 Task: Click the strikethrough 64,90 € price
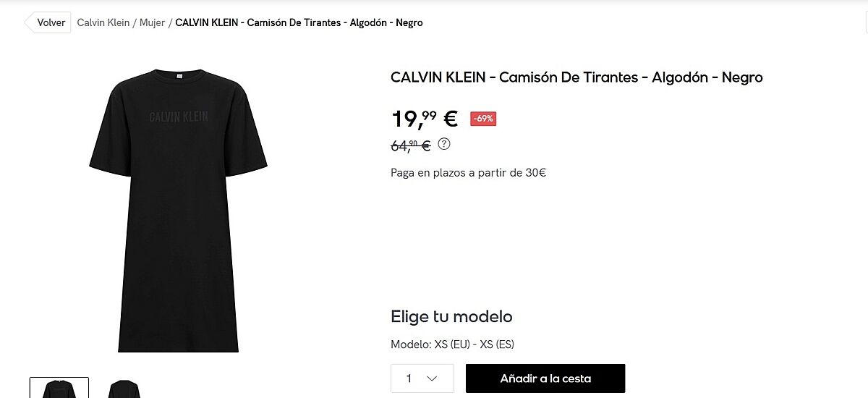[x=411, y=145]
